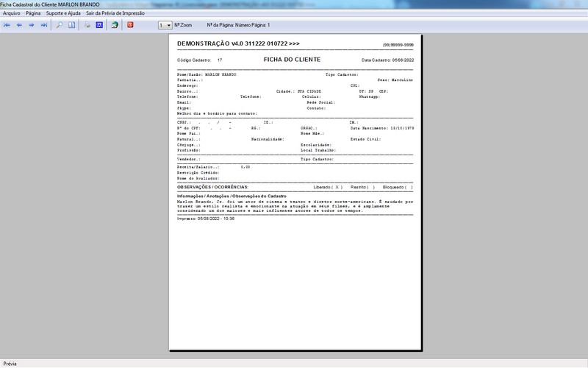This screenshot has height=368, width=588.
Task: Open the Arquivo menu
Action: point(12,13)
